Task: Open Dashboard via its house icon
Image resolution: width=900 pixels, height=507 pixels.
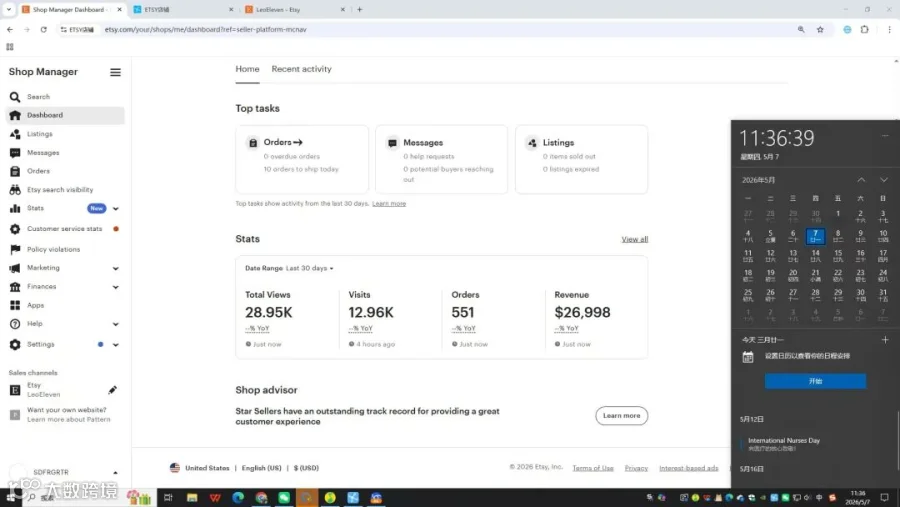Action: pyautogui.click(x=15, y=115)
